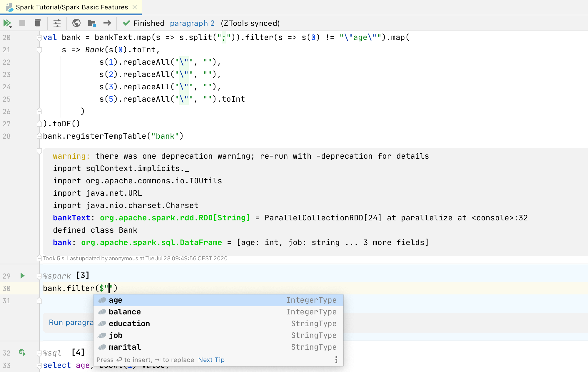This screenshot has width=588, height=372.
Task: Choose the job completion suggestion
Action: tap(218, 335)
